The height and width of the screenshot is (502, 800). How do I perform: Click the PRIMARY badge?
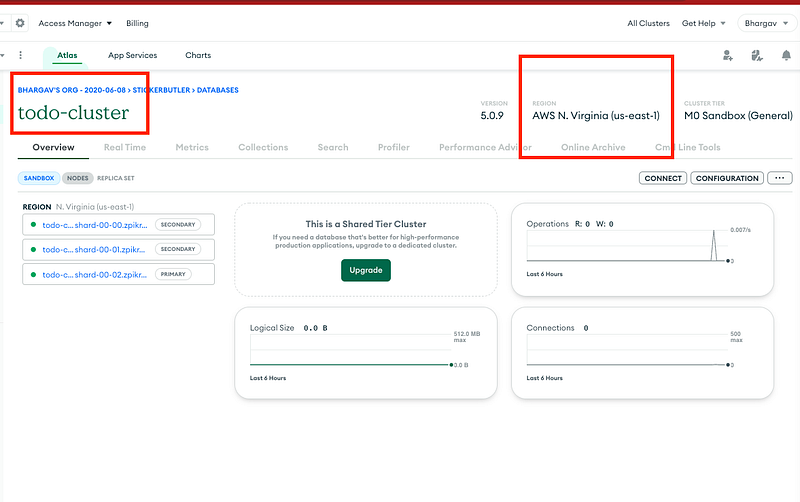click(x=173, y=274)
